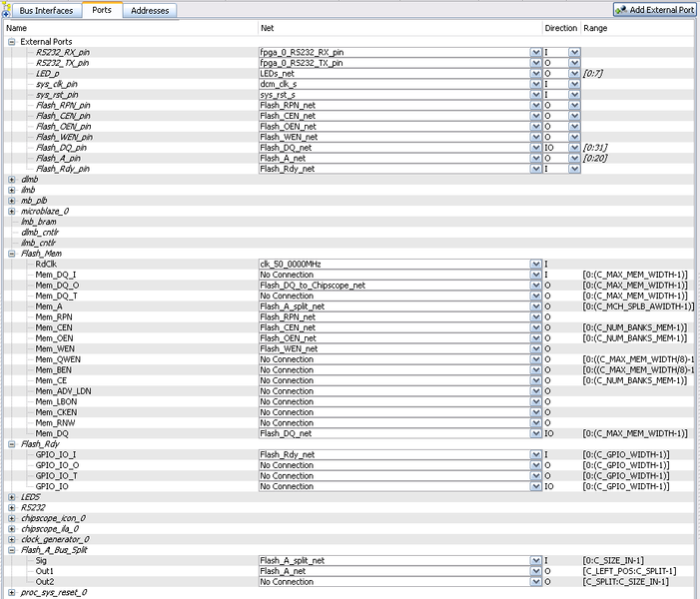Open net dropdown for Out1 port
700x599 pixels.
click(x=535, y=571)
